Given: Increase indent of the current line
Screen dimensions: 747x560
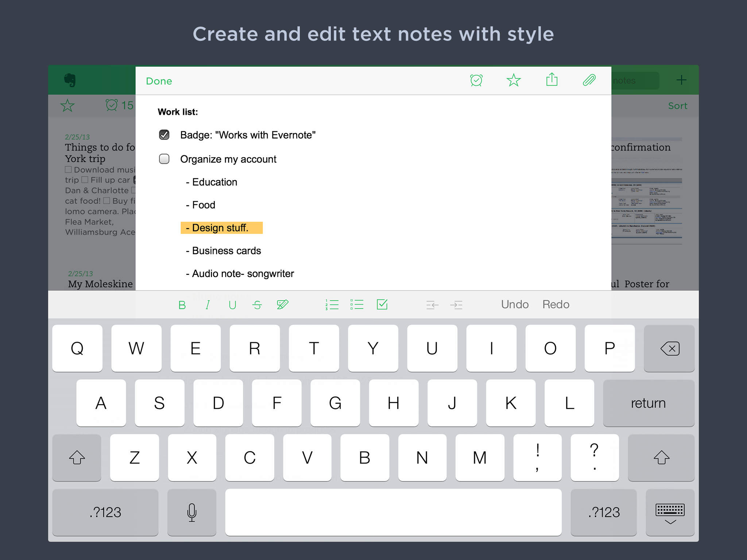Looking at the screenshot, I should pyautogui.click(x=456, y=305).
